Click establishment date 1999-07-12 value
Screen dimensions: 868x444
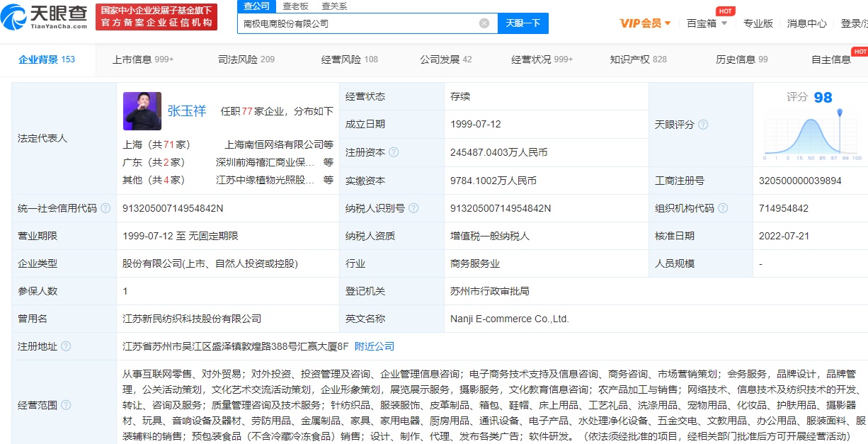tap(476, 124)
